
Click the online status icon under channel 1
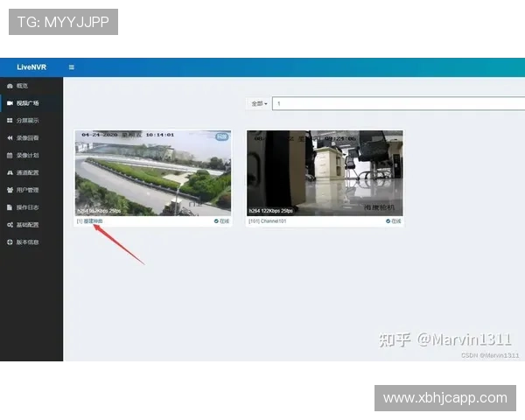point(216,221)
